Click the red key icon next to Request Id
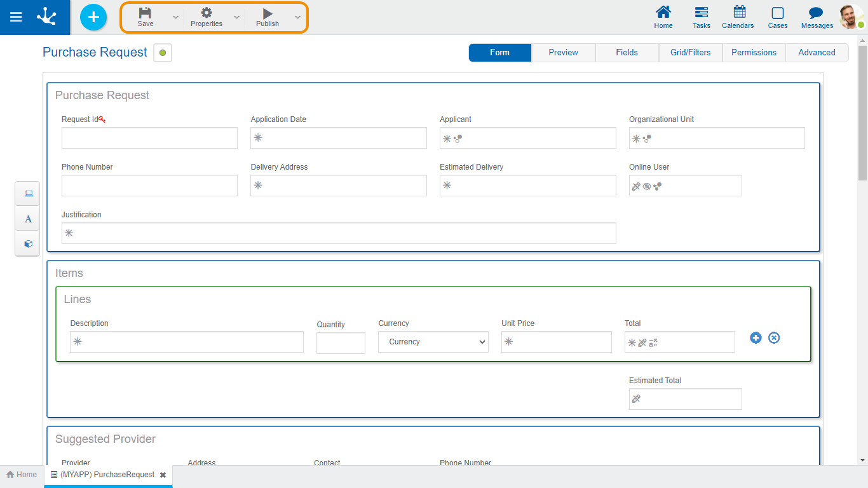The width and height of the screenshot is (868, 488). [x=102, y=119]
